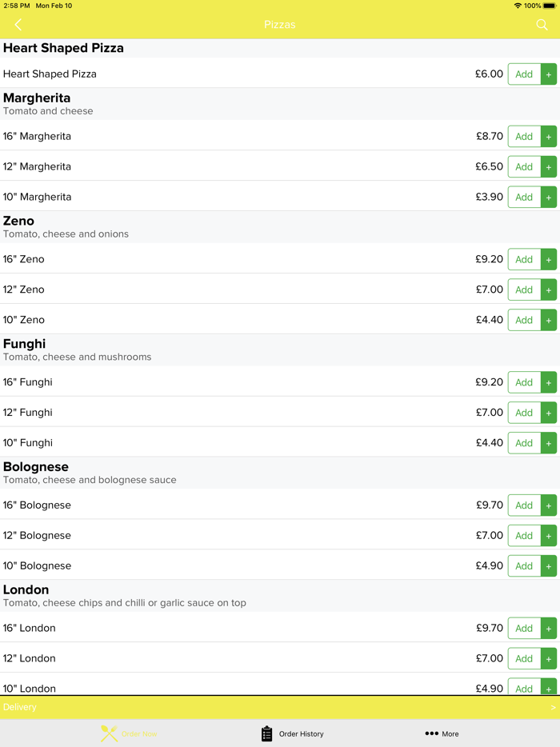The width and height of the screenshot is (560, 747).
Task: Expand the Delivery bar arrow
Action: point(553,707)
